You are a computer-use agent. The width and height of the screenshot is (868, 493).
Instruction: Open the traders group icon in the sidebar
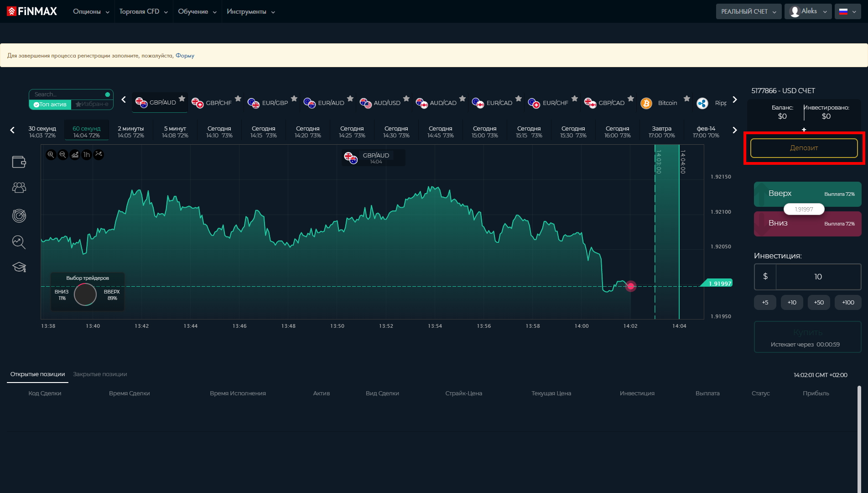[x=19, y=188]
